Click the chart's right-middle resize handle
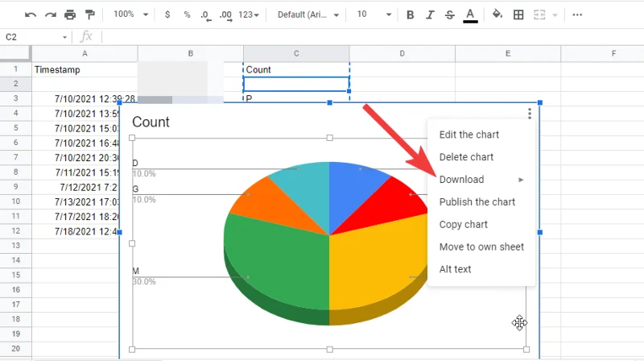Viewport: 644px width, 361px height. [539, 232]
